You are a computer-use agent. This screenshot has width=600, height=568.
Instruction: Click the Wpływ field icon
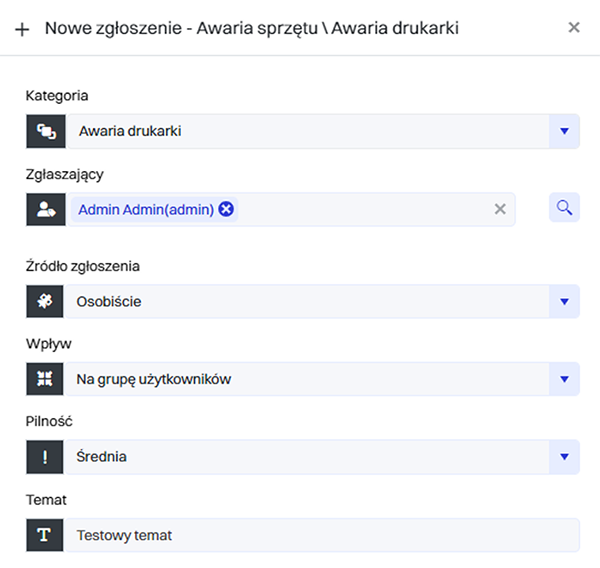[x=45, y=379]
